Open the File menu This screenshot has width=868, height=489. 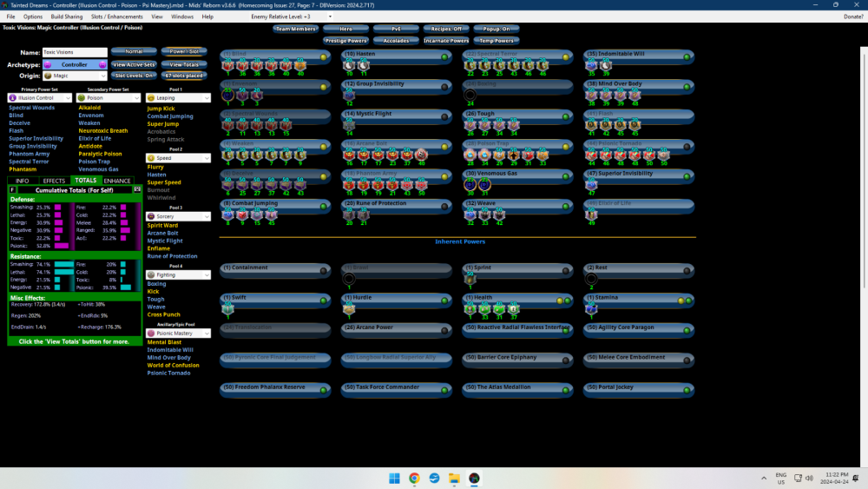coord(10,17)
